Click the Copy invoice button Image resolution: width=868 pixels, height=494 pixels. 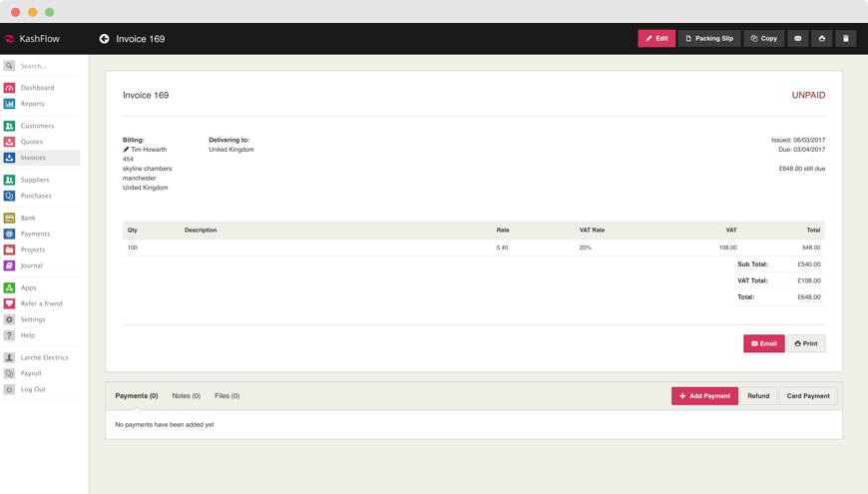763,39
